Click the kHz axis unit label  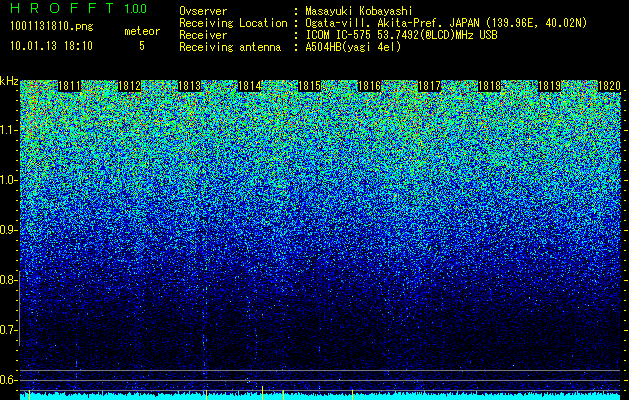(9, 81)
